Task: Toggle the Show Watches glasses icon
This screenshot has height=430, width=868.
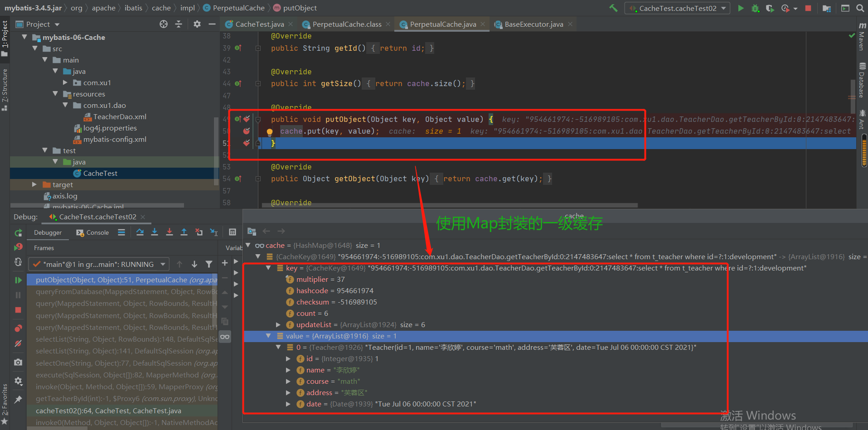Action: (x=225, y=337)
